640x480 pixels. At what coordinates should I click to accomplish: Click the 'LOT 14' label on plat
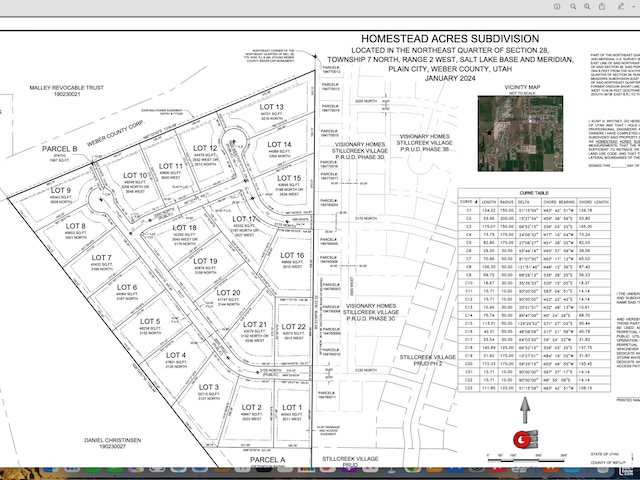[279, 144]
